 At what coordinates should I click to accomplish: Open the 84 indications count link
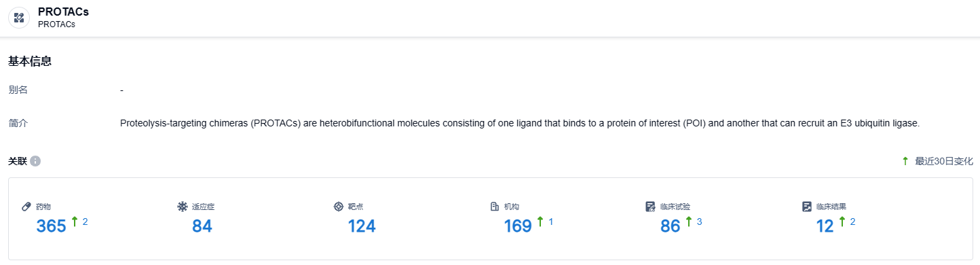pyautogui.click(x=202, y=226)
